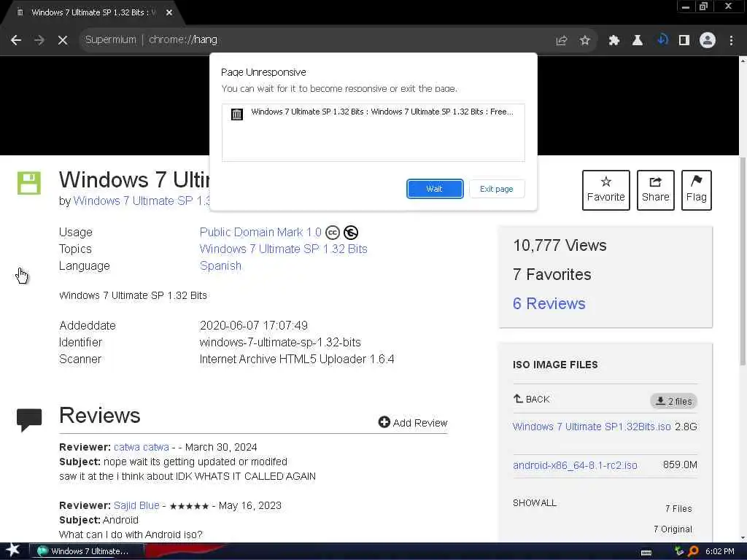Stop loading the page with X button

point(63,40)
